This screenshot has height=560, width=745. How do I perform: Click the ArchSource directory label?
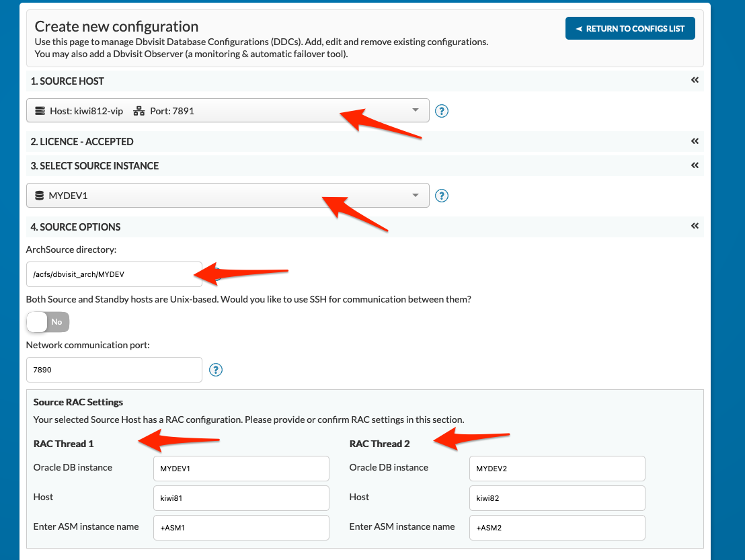pyautogui.click(x=71, y=249)
